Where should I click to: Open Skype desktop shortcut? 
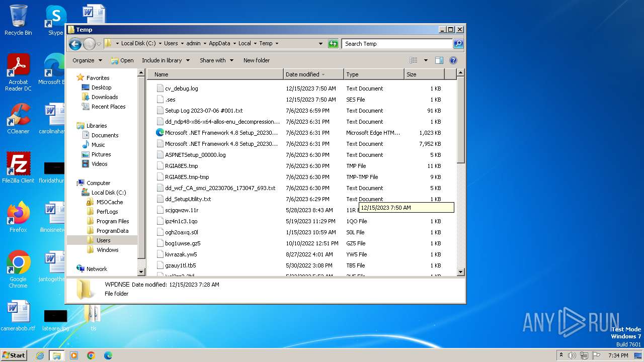55,20
